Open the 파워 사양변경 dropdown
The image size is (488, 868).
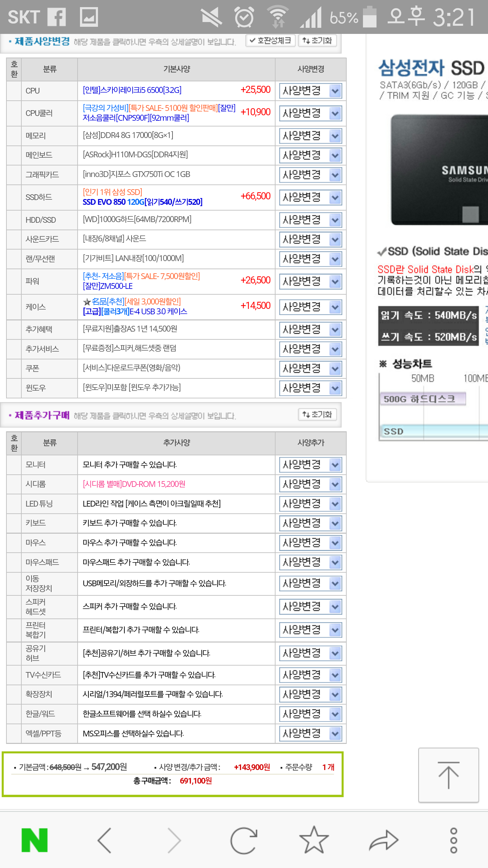tap(310, 281)
